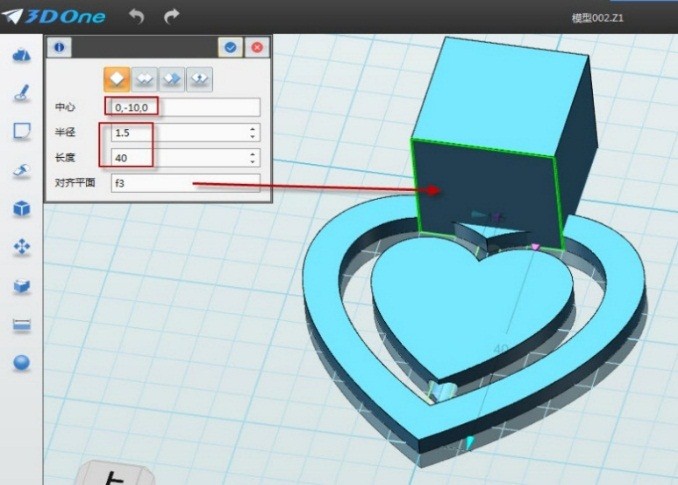
Task: Select the add boolean mode
Action: (146, 78)
